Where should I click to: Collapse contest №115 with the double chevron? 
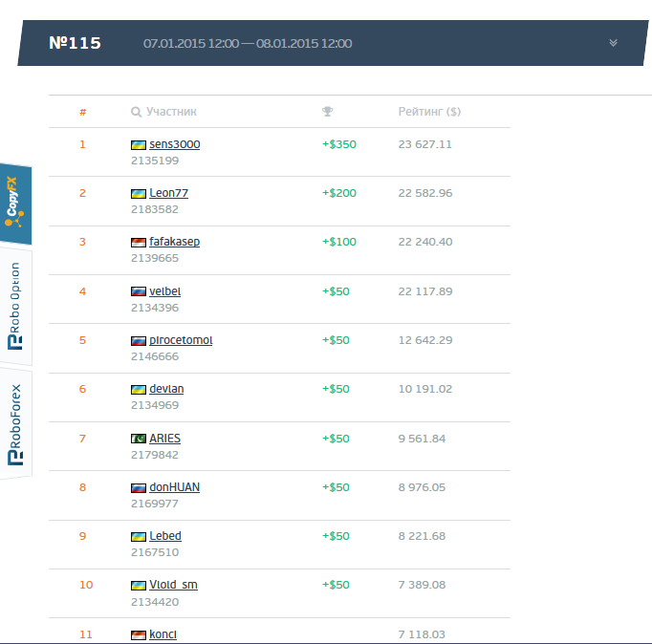coord(613,43)
